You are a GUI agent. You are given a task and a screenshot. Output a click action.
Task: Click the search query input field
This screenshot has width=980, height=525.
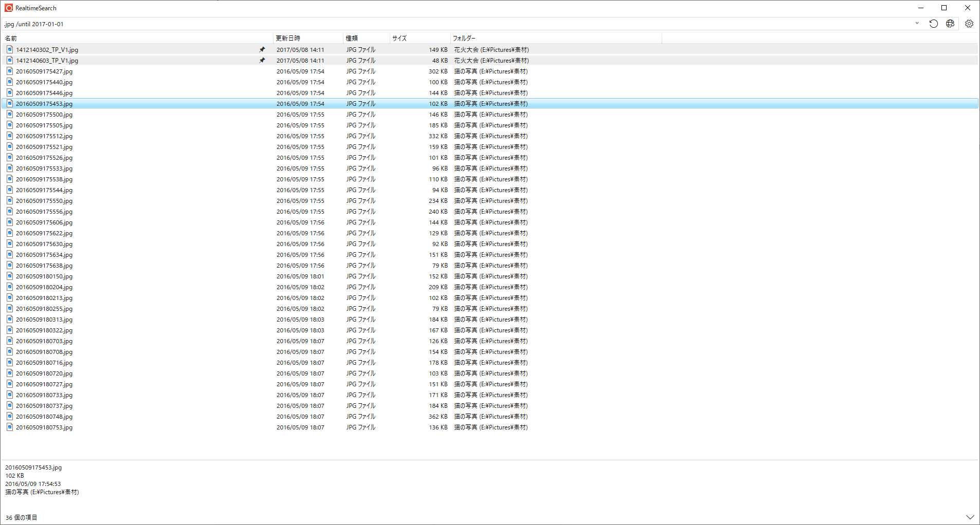tap(458, 24)
